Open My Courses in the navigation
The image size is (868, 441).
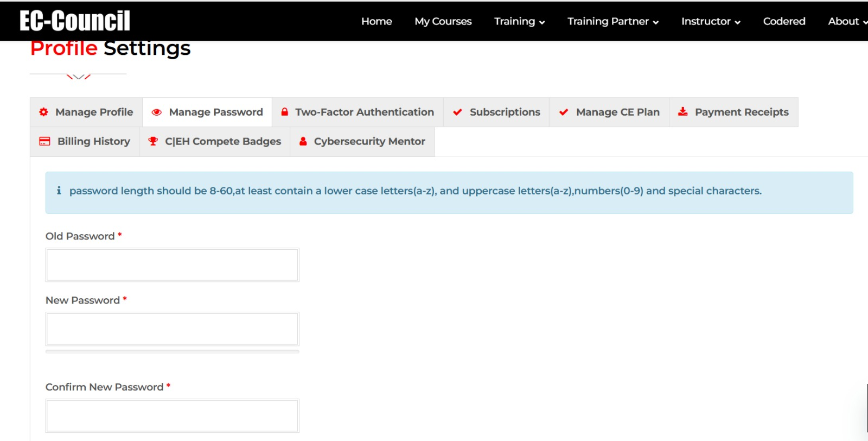click(443, 21)
